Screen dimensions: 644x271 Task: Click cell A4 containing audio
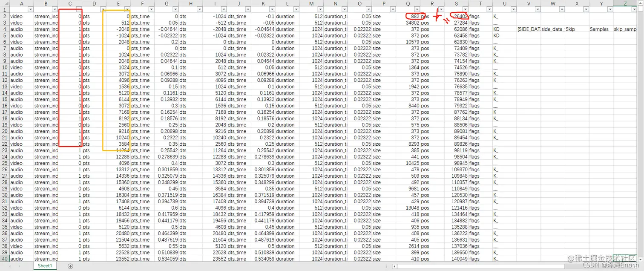(x=22, y=29)
